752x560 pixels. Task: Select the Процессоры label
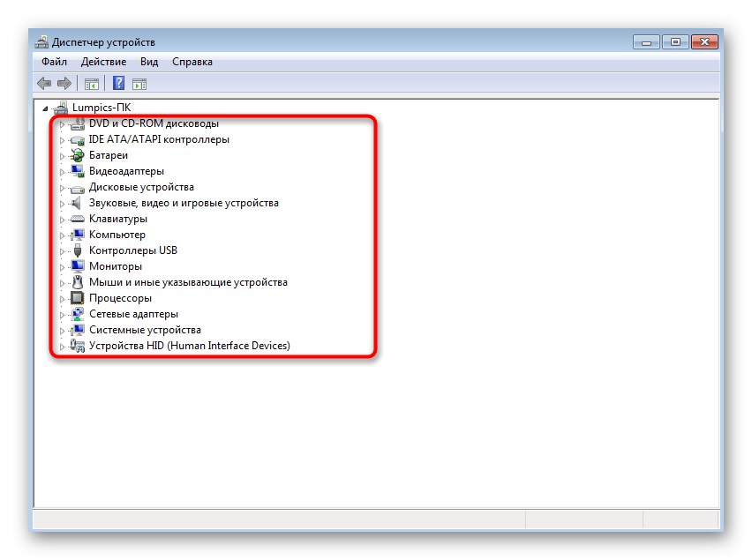[x=120, y=298]
